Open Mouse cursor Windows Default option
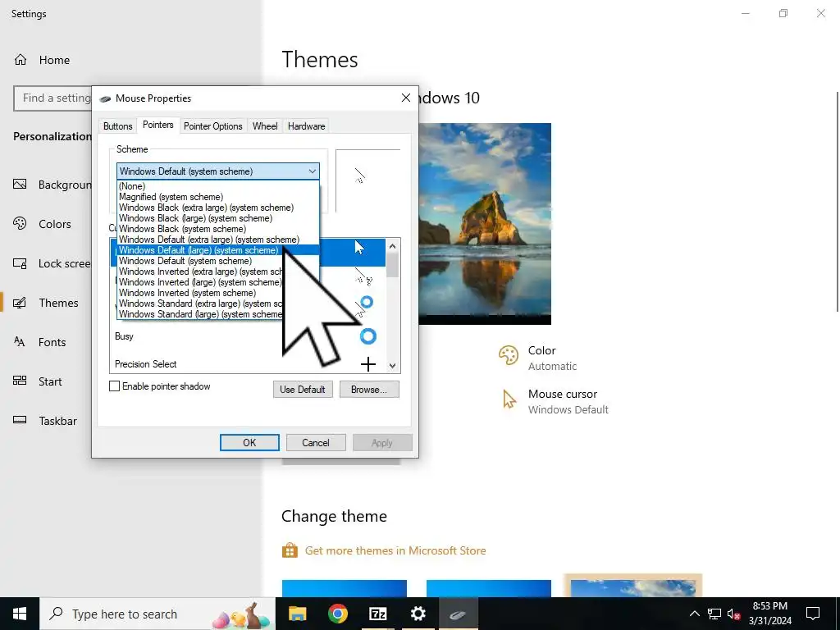The height and width of the screenshot is (630, 840). [555, 401]
